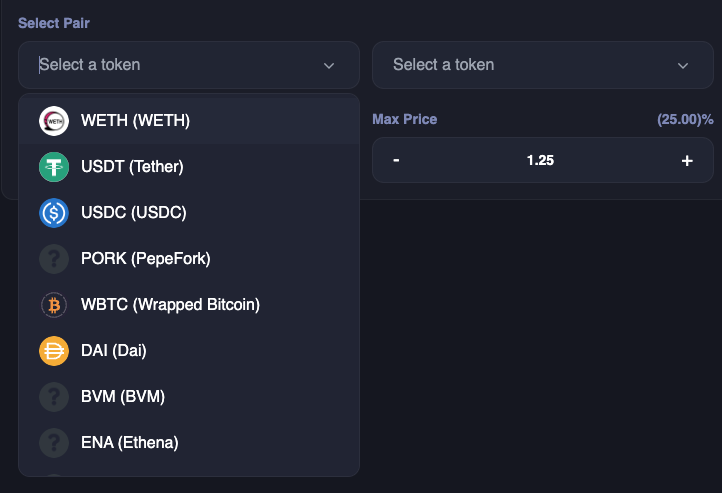Click the PORK placeholder question-mark icon
This screenshot has height=493, width=722.
coord(54,259)
